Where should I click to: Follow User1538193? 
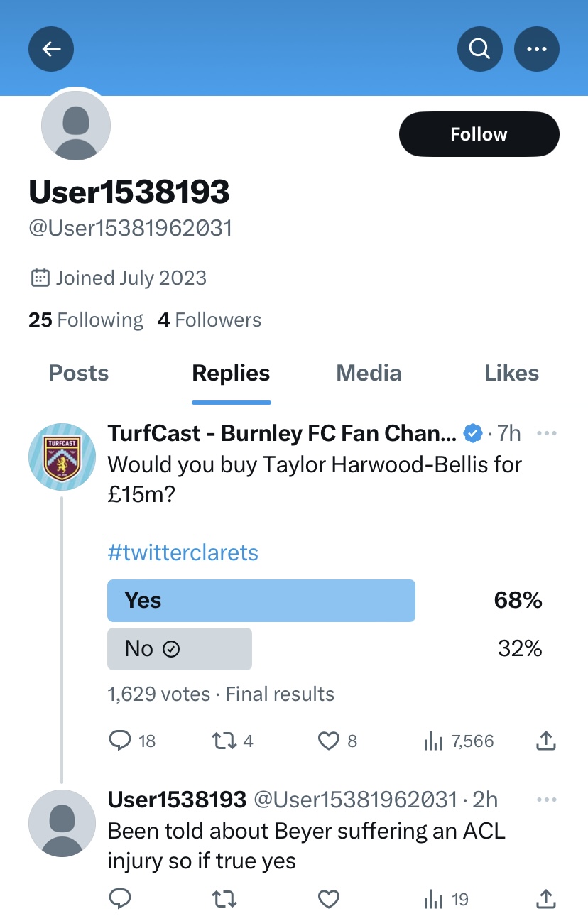click(479, 134)
